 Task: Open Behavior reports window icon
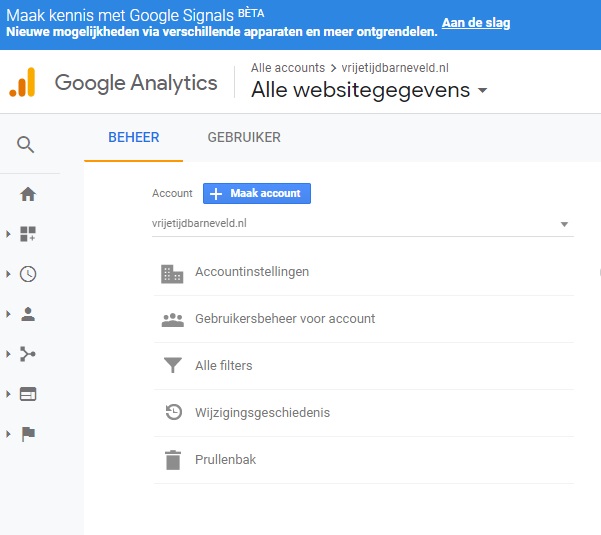[x=28, y=394]
